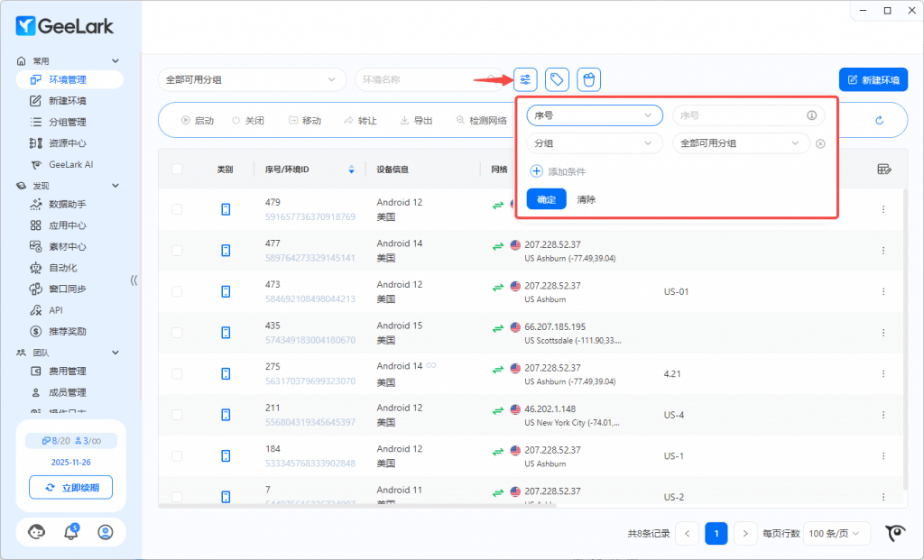
Task: Collapse the left sidebar
Action: click(134, 280)
